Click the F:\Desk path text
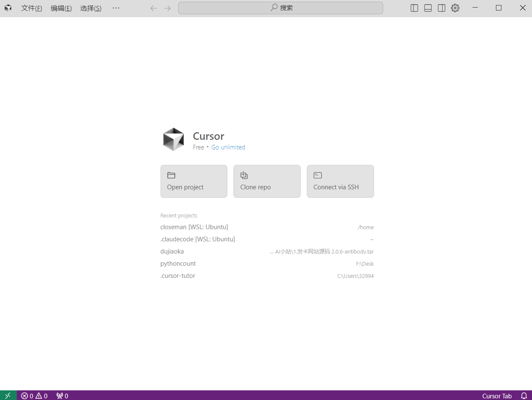The width and height of the screenshot is (532, 400). pyautogui.click(x=365, y=264)
